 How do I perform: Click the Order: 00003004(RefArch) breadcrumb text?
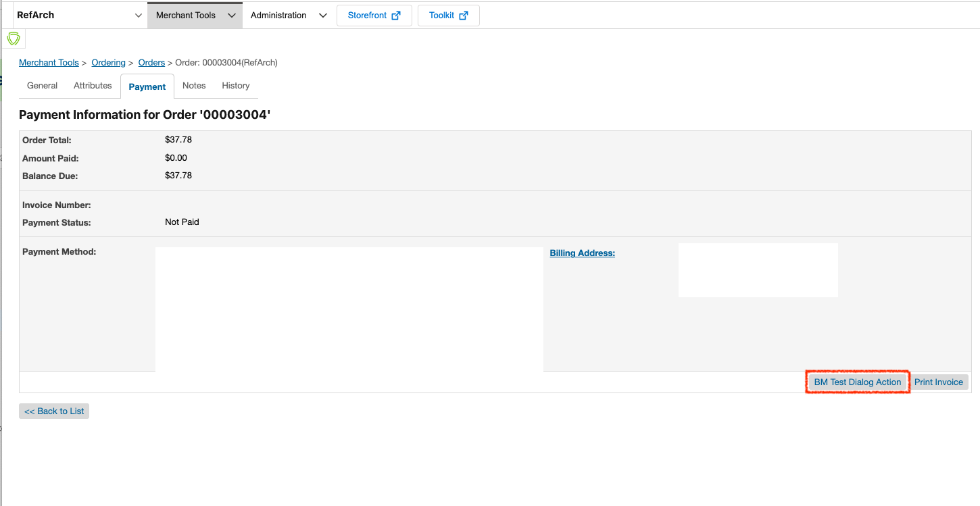pyautogui.click(x=226, y=63)
